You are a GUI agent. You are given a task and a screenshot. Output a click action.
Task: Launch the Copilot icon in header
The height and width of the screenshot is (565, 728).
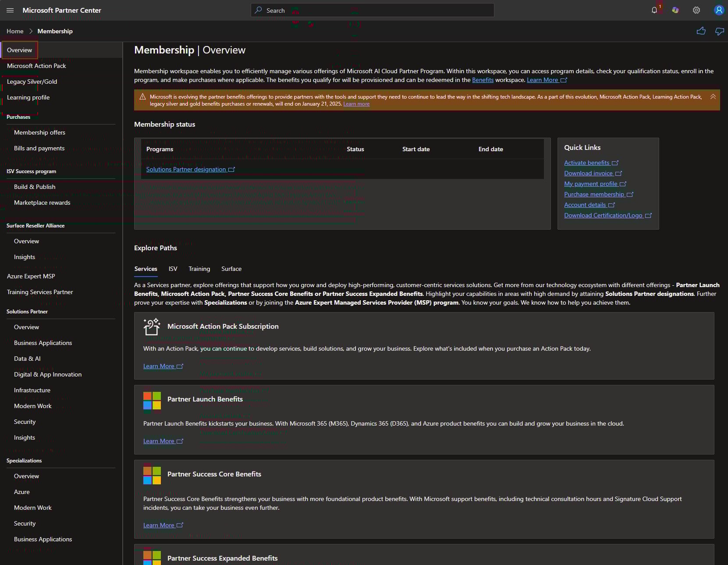click(675, 10)
